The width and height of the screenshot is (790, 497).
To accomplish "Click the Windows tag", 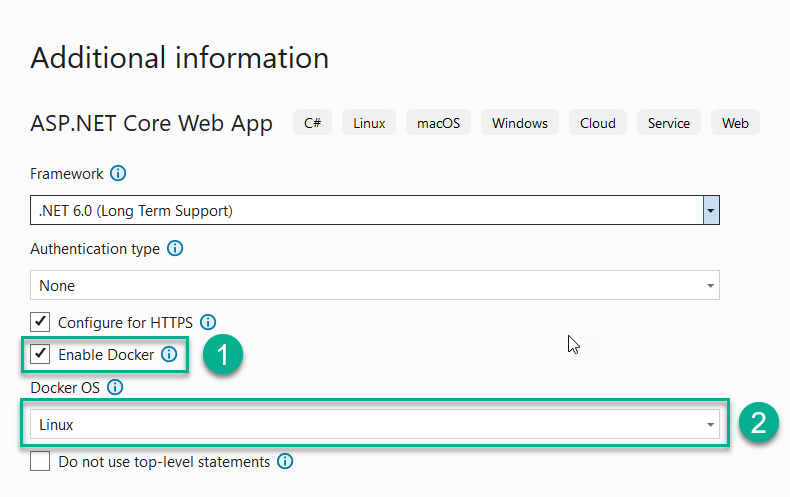I will tap(520, 122).
